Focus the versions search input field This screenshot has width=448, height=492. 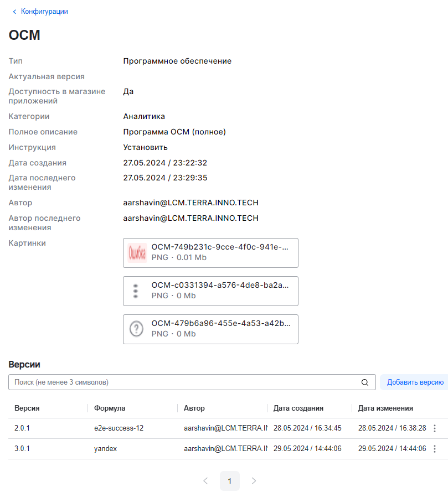183,382
